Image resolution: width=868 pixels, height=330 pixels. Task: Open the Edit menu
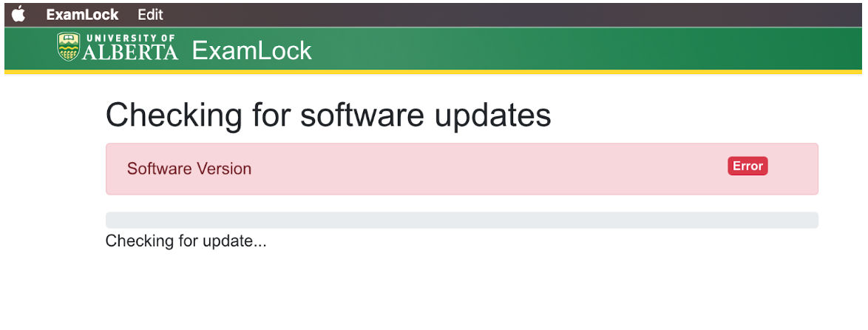point(150,15)
